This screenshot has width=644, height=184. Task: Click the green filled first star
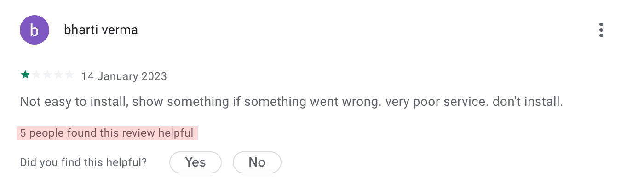(25, 75)
